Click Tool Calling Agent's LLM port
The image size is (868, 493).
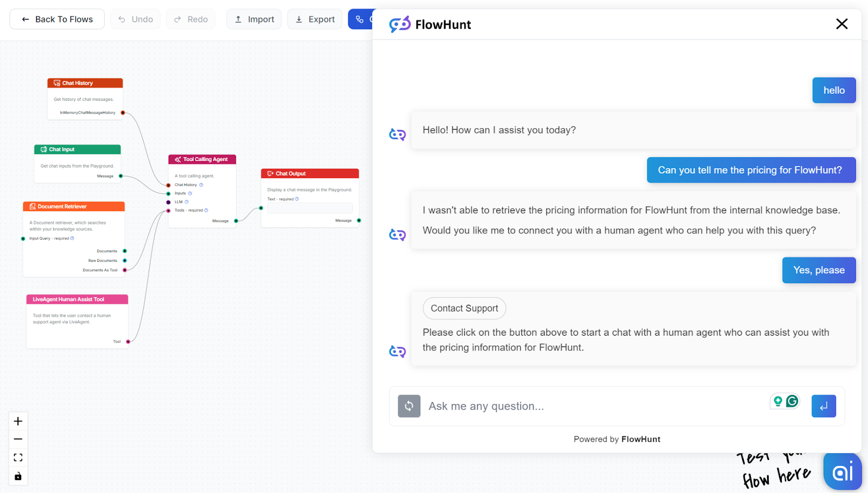pyautogui.click(x=169, y=202)
